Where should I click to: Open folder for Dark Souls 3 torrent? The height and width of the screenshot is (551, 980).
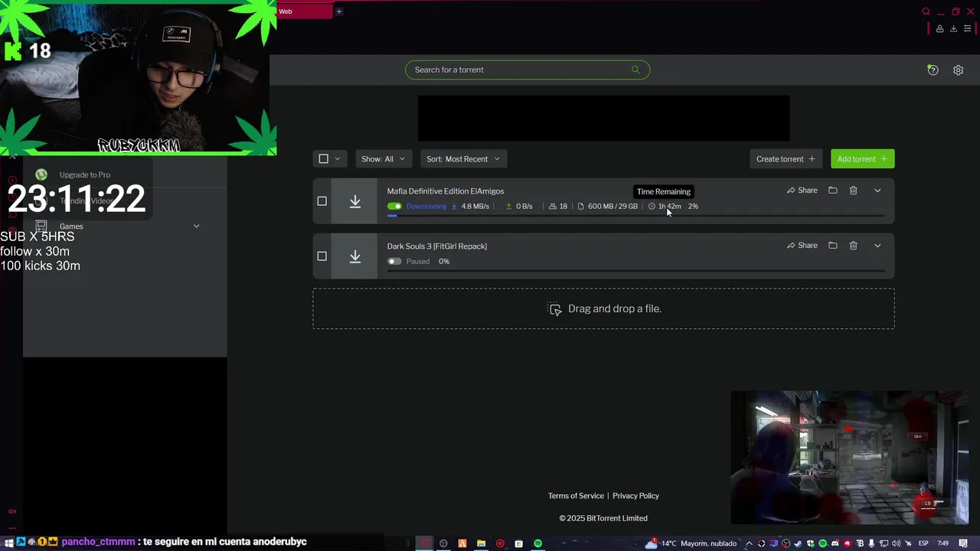[x=832, y=246]
